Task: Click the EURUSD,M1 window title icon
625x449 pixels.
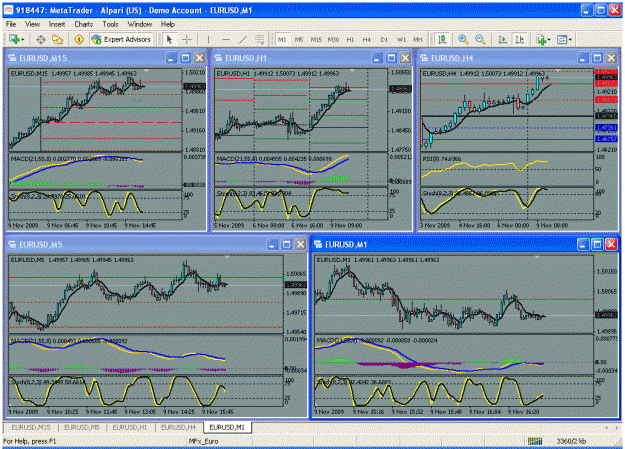Action: point(318,244)
